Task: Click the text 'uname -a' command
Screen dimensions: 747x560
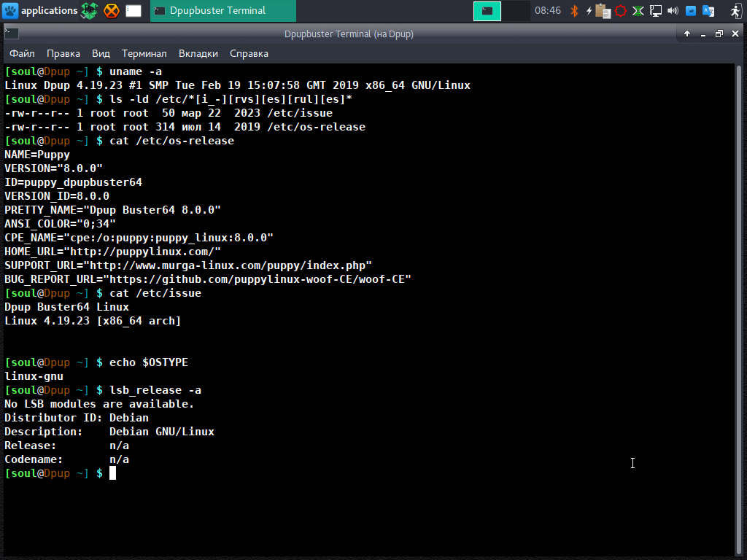Action: tap(135, 71)
